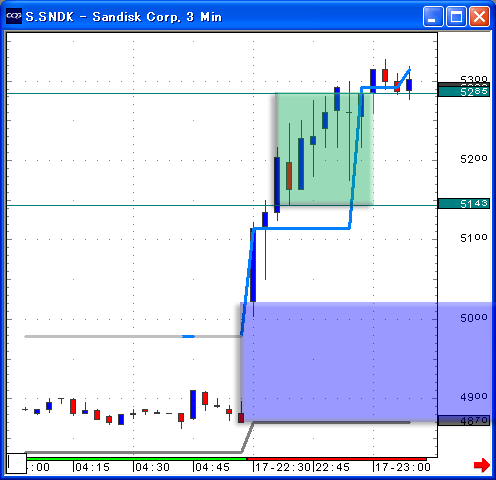Click the 17-22:30 time axis label
The width and height of the screenshot is (496, 480).
point(283,467)
